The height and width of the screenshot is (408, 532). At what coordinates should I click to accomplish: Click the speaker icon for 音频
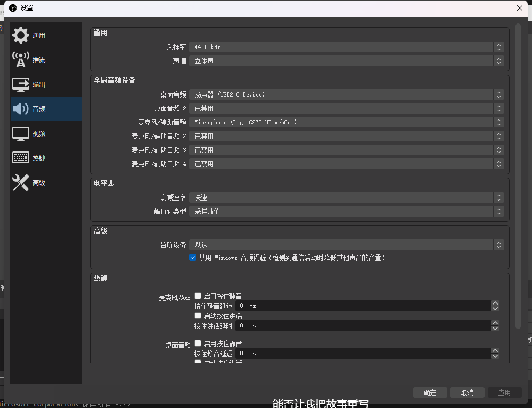coord(21,109)
